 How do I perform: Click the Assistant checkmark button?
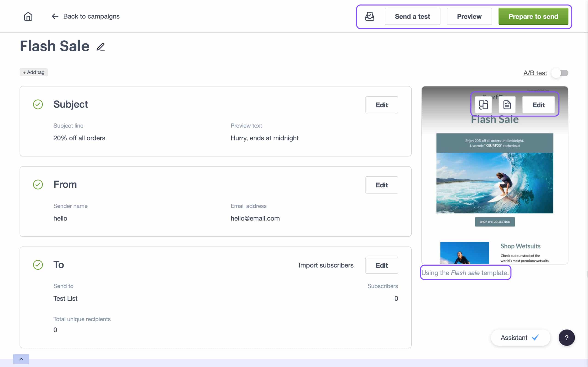pyautogui.click(x=520, y=337)
